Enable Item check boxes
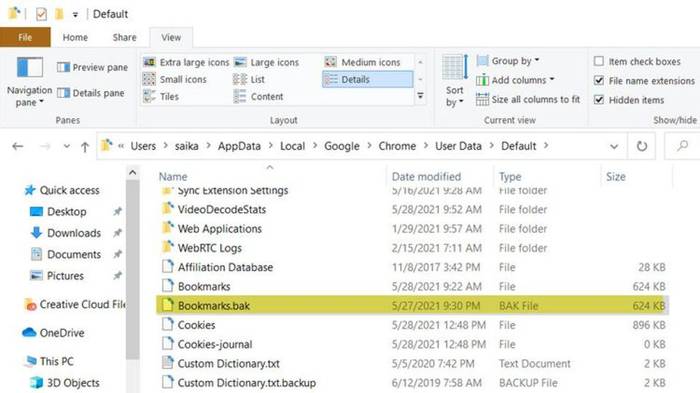Image resolution: width=700 pixels, height=393 pixels. (x=599, y=61)
